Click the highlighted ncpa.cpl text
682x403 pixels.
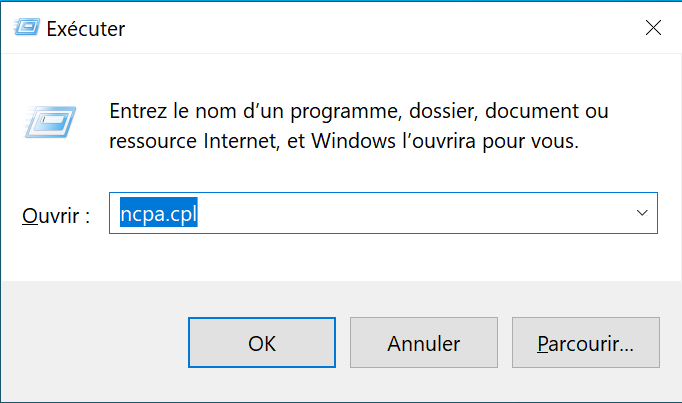pos(159,214)
